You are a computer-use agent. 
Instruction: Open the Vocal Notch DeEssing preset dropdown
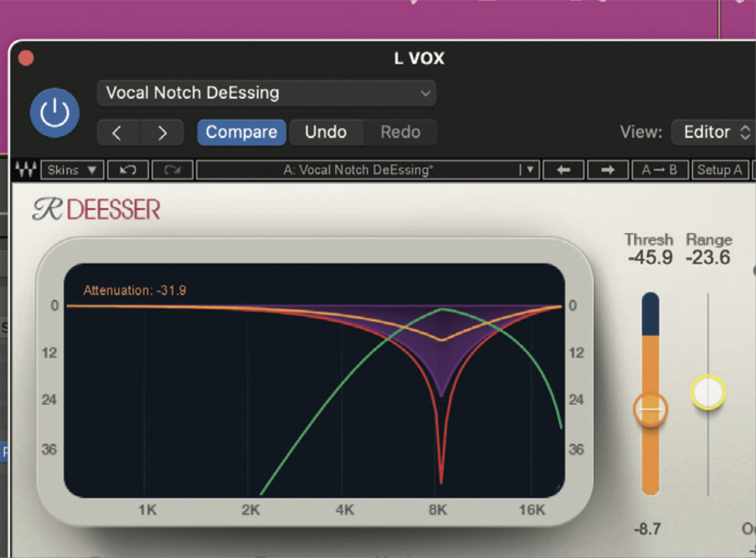coord(265,93)
